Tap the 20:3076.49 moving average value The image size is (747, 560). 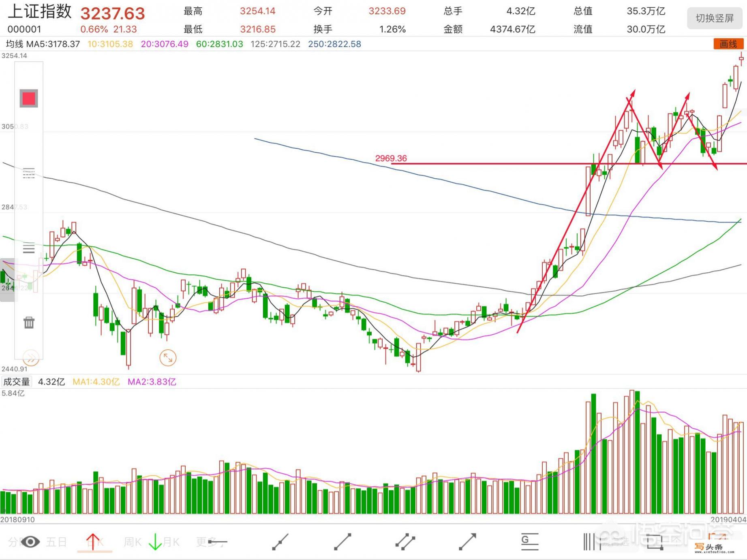[x=165, y=44]
